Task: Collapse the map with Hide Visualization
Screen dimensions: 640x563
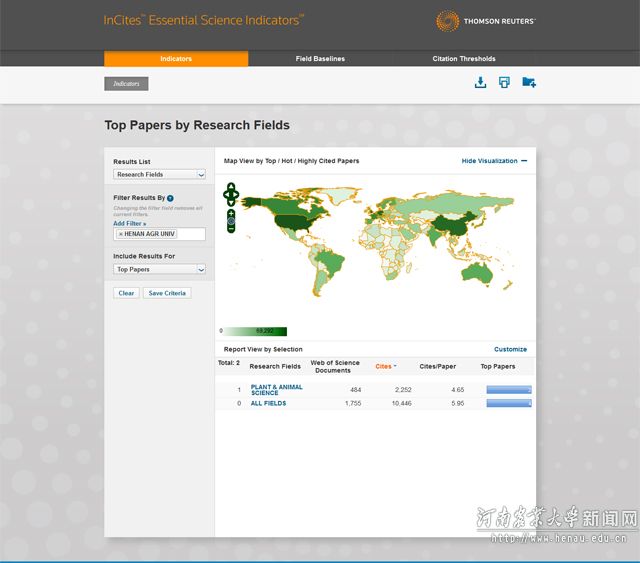Action: 494,161
